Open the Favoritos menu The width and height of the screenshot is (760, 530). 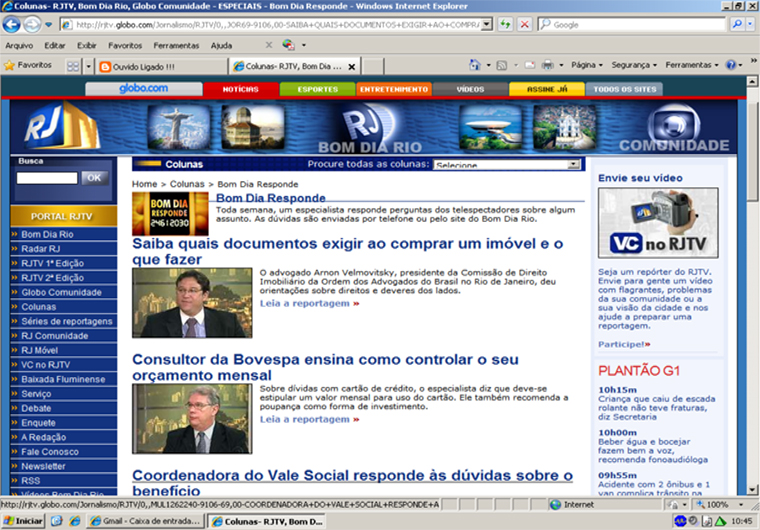pyautogui.click(x=125, y=46)
